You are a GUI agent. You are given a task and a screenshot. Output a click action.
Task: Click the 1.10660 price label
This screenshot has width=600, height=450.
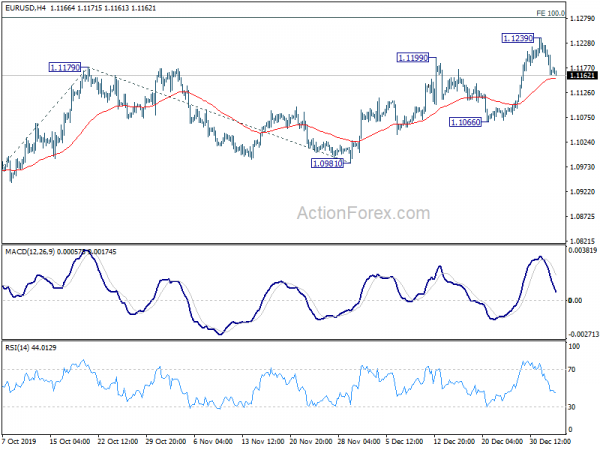(x=465, y=122)
